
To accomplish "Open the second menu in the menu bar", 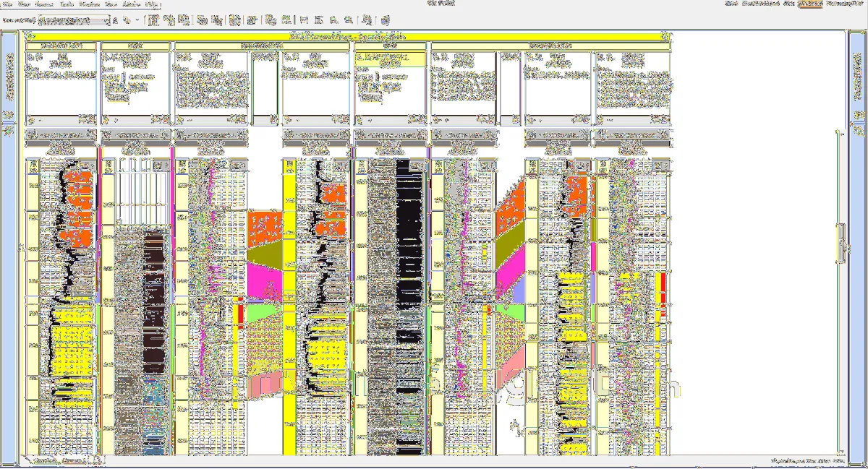I will pos(23,4).
